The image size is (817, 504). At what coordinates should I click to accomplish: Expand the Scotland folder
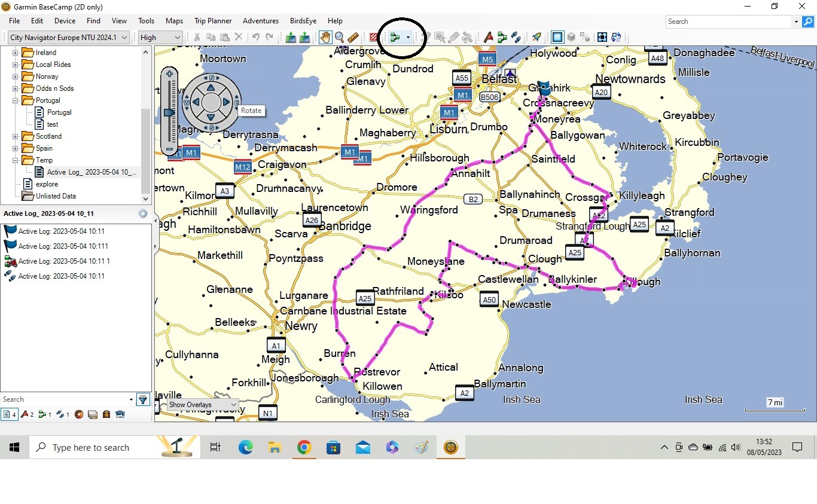(x=16, y=136)
